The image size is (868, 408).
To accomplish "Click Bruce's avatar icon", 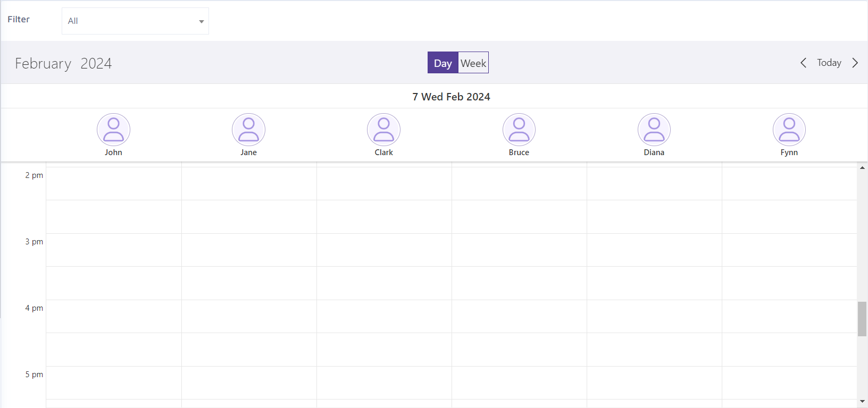I will (519, 130).
